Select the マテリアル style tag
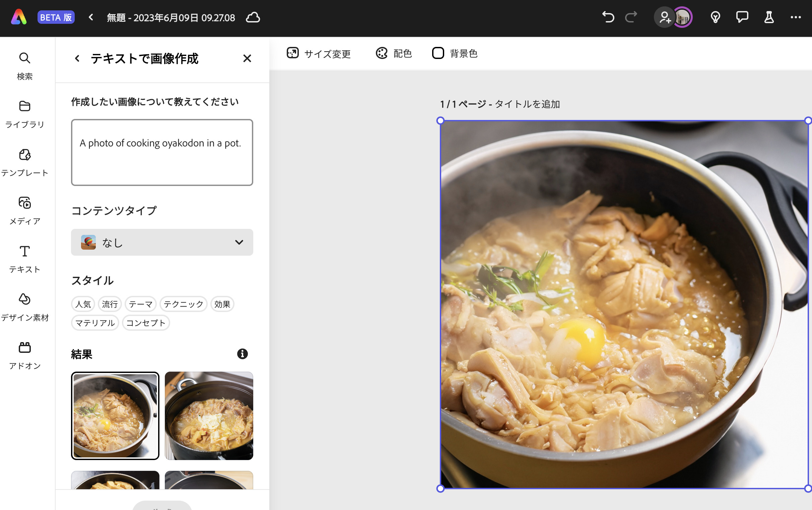The image size is (812, 510). [x=95, y=323]
